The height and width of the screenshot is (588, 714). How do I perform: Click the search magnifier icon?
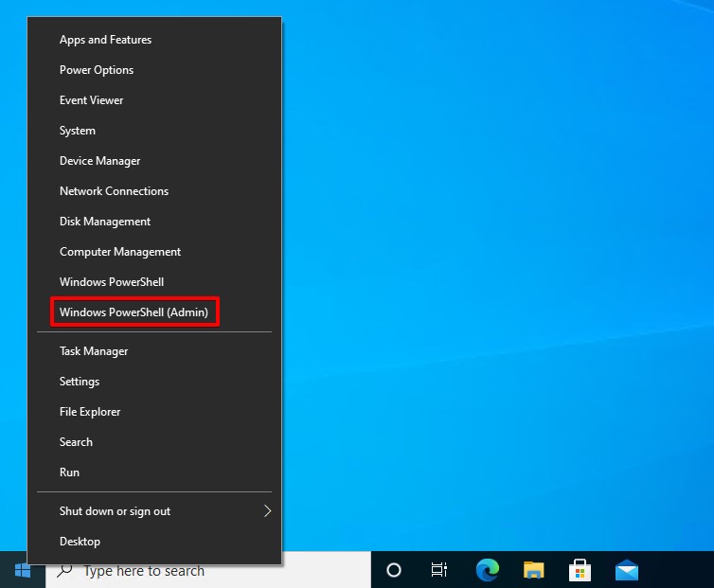65,571
